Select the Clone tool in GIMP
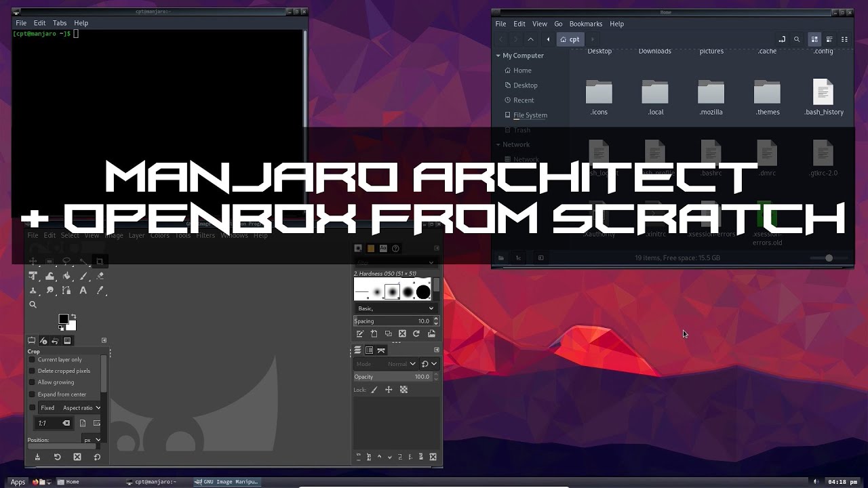The height and width of the screenshot is (488, 868). 33,291
